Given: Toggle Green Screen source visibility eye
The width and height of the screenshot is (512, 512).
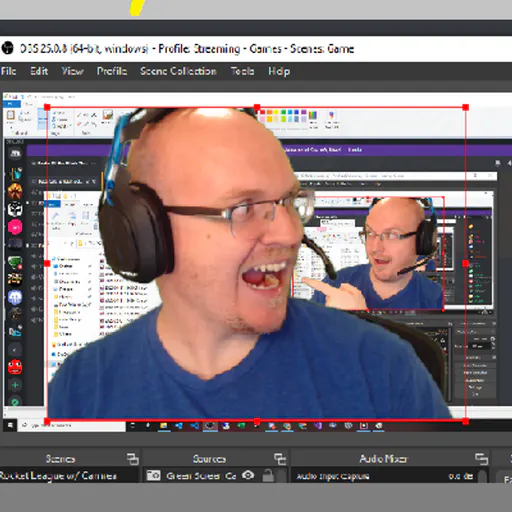Looking at the screenshot, I should coord(248,475).
